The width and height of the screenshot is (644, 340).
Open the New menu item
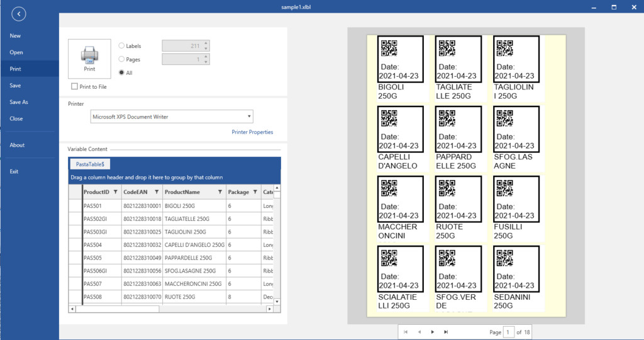click(x=15, y=36)
